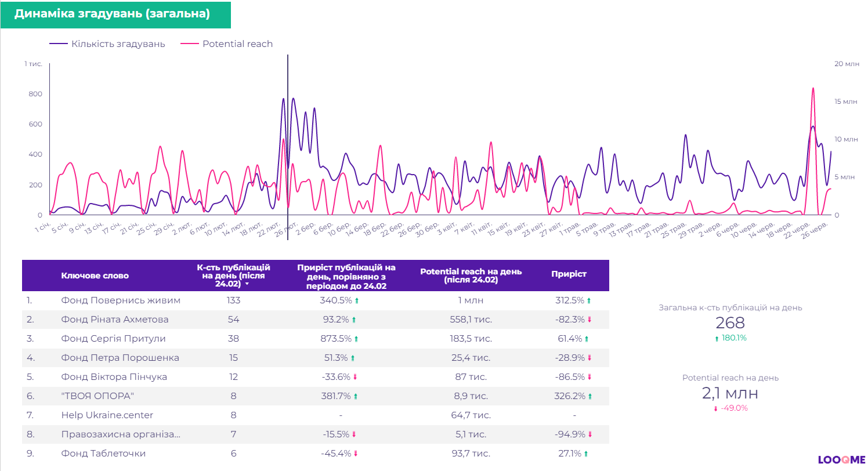The height and width of the screenshot is (471, 868).
Task: Click the 20 млн right-axis label
Action: click(847, 64)
